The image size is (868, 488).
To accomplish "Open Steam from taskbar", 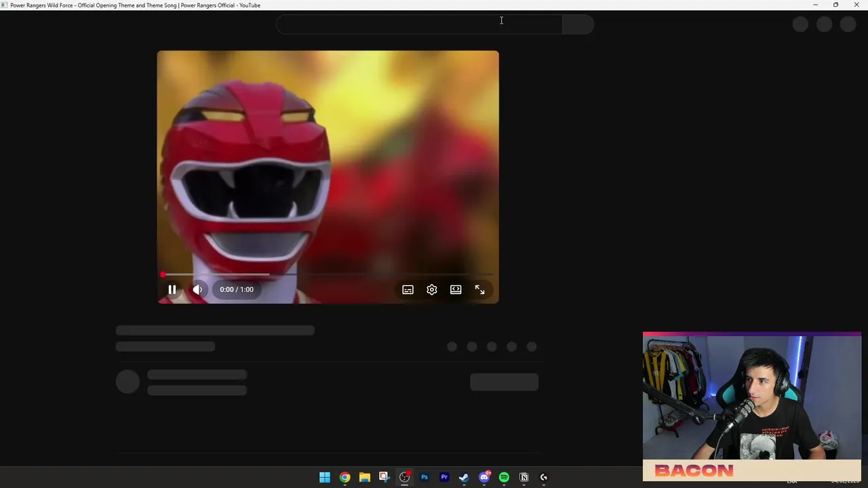I will tap(464, 477).
